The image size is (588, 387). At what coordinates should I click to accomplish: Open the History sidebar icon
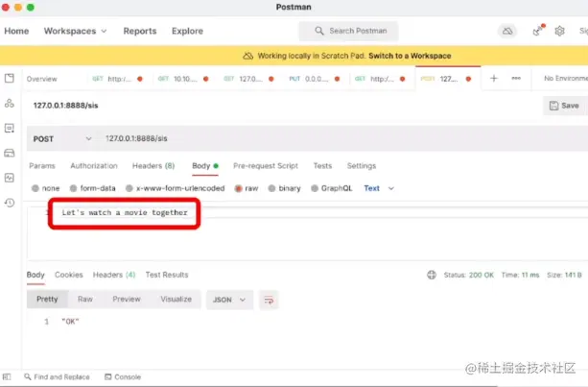click(10, 203)
